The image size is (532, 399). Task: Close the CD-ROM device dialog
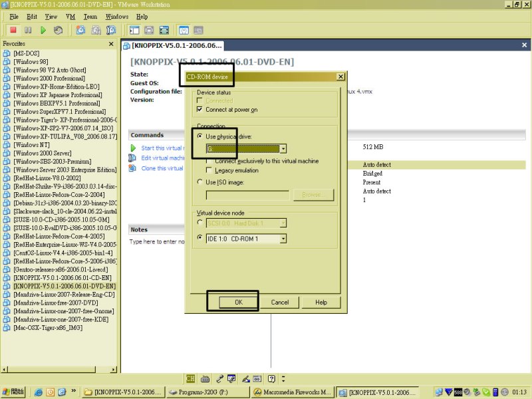(x=340, y=76)
